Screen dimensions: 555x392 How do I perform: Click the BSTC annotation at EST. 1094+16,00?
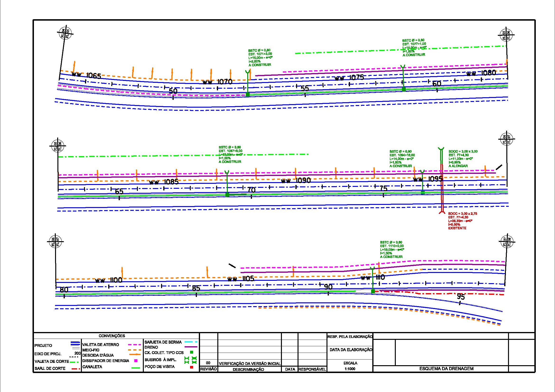(402, 159)
